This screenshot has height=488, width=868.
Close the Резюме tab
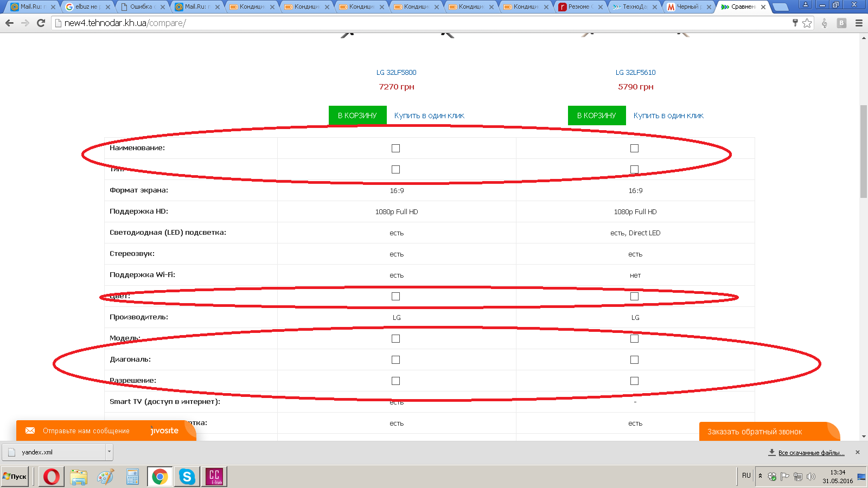601,7
